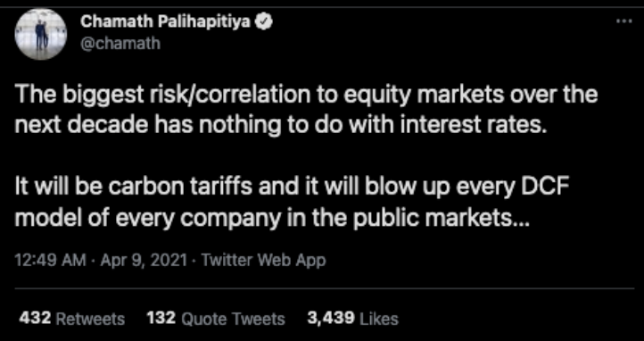View the 3,439 Likes list
The image size is (644, 341).
[x=353, y=319]
